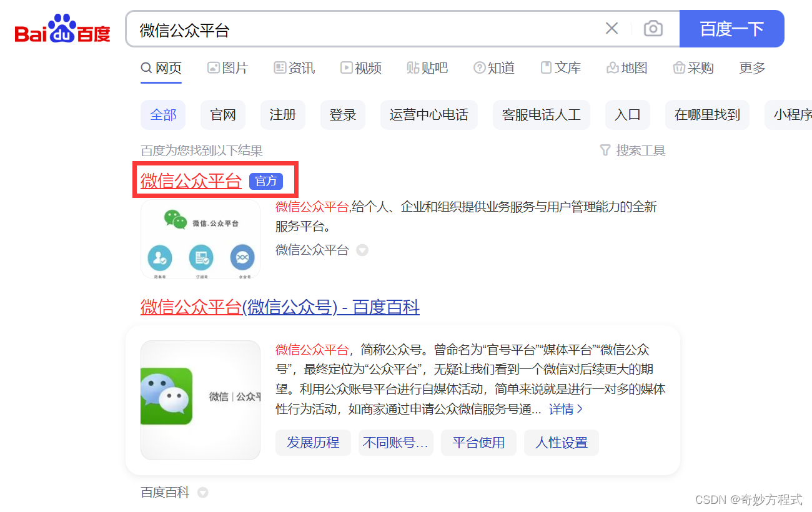This screenshot has width=812, height=512.
Task: Click the 详情 link
Action: [x=566, y=410]
